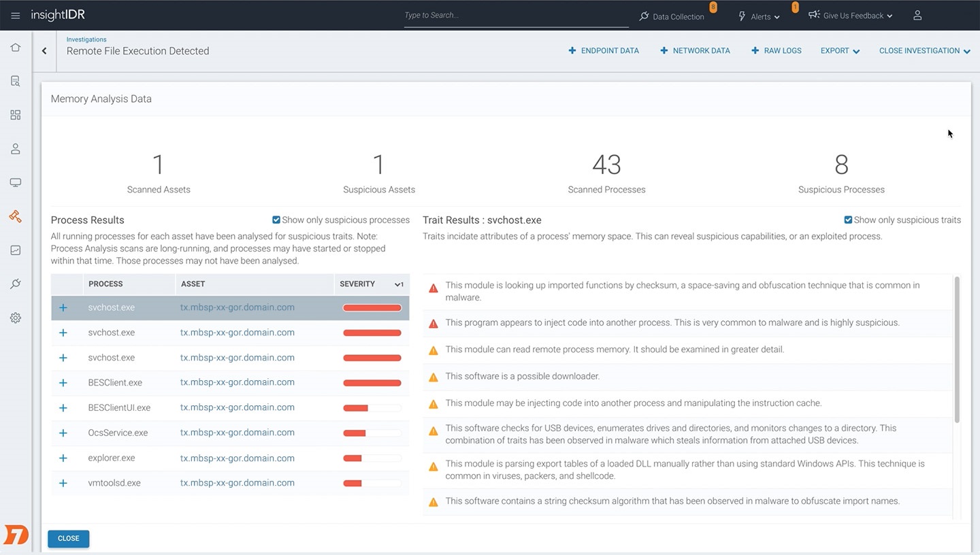Image resolution: width=980 pixels, height=555 pixels.
Task: Open the Give Us Feedback menu
Action: coord(851,16)
